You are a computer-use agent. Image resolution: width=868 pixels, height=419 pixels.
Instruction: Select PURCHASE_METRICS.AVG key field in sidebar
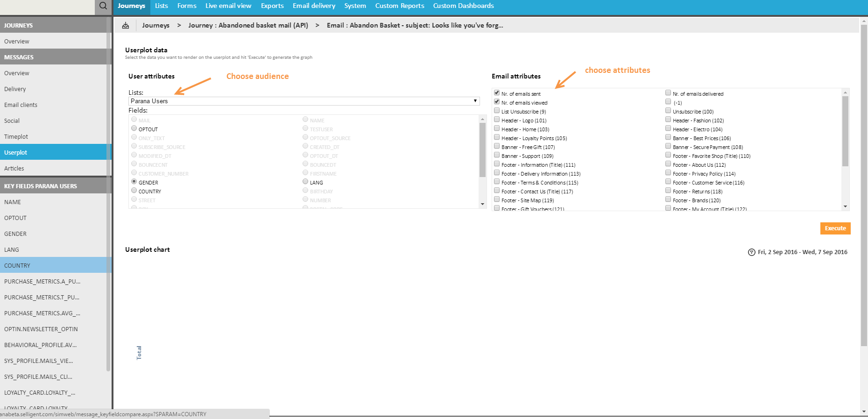point(42,313)
